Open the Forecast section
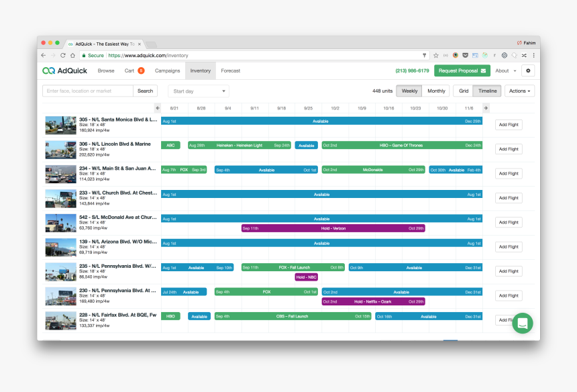This screenshot has width=577, height=392. 230,70
